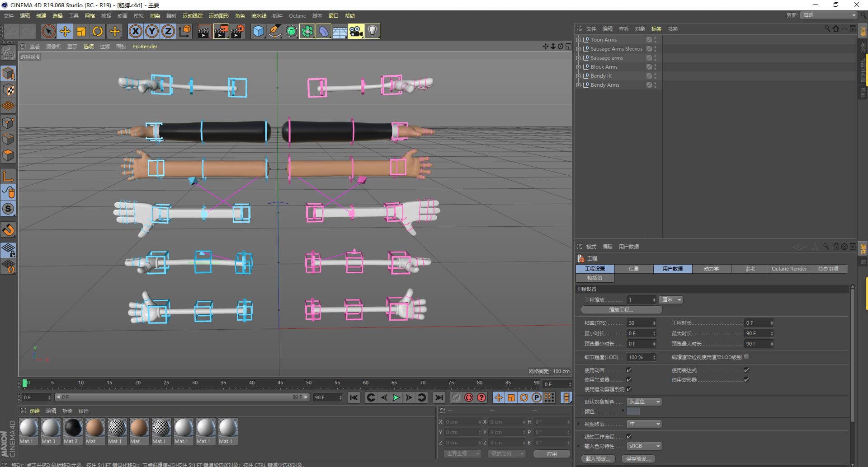Open the 灰蓝色 default object color dropdown
The width and height of the screenshot is (868, 467).
click(x=644, y=402)
